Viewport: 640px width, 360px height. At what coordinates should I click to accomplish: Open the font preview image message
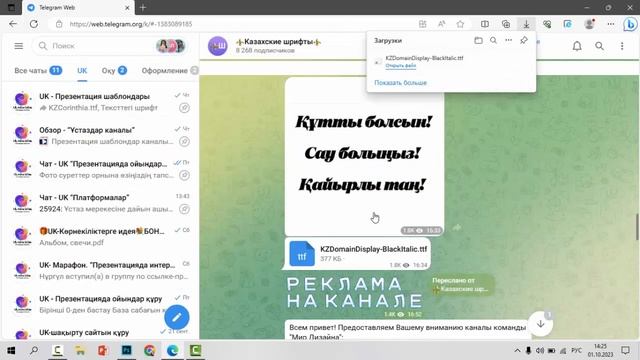point(364,157)
